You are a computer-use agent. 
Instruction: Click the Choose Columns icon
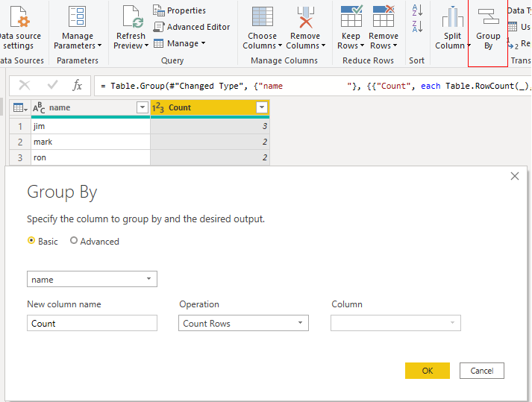pyautogui.click(x=262, y=16)
